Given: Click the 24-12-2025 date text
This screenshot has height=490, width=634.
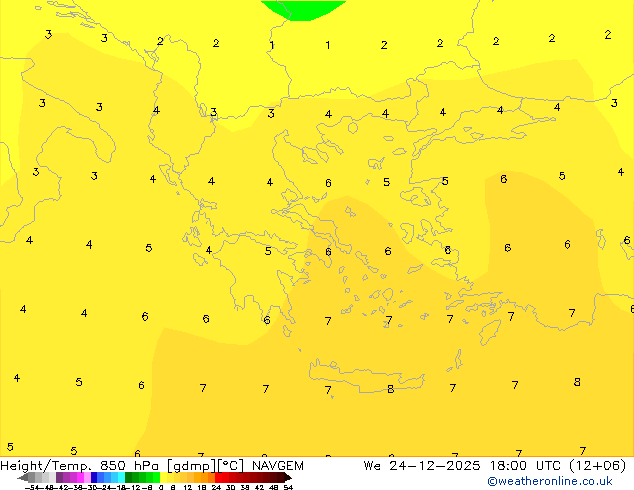Looking at the screenshot, I should tap(435, 466).
